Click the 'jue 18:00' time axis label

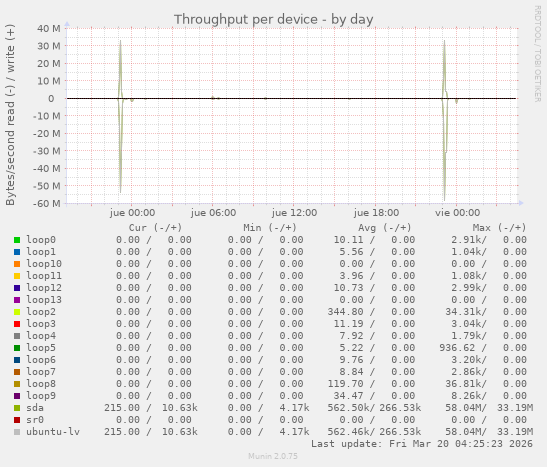click(376, 213)
